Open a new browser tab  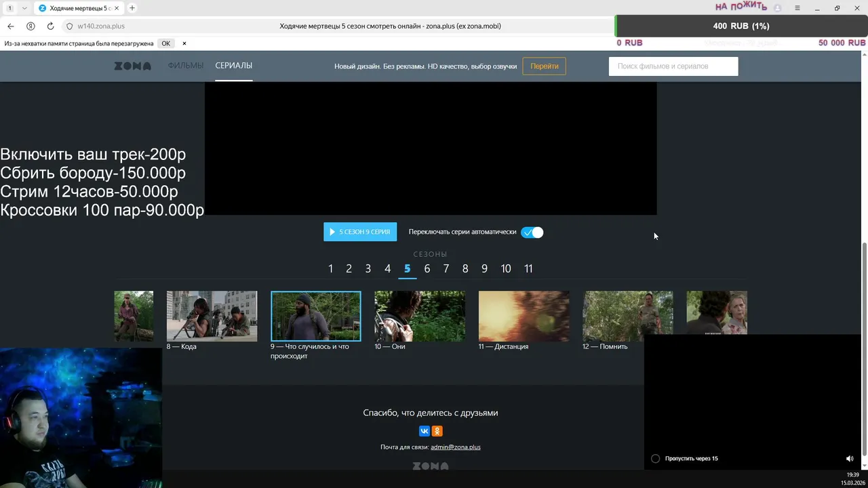pyautogui.click(x=132, y=8)
